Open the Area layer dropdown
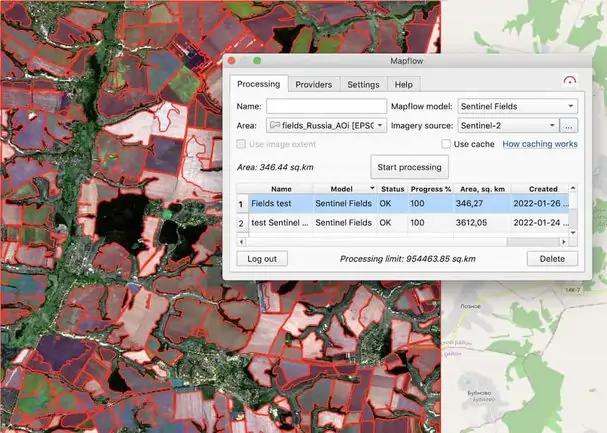Image resolution: width=607 pixels, height=433 pixels. point(326,125)
